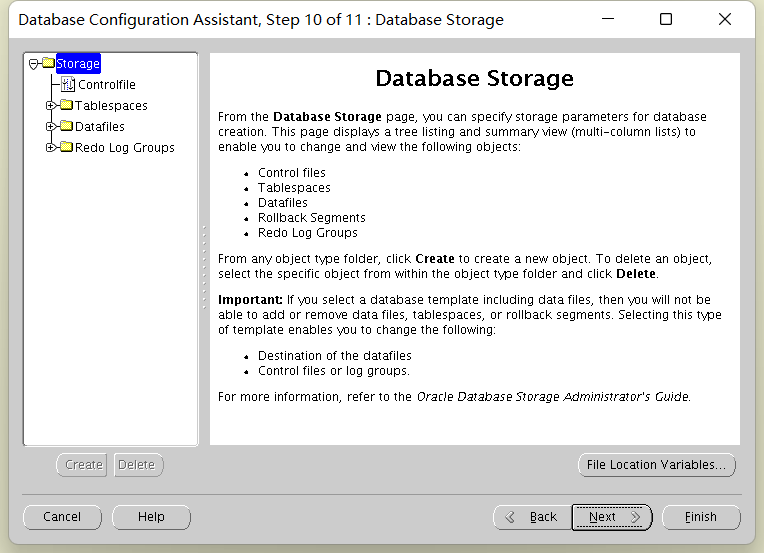Click the Datafiles folder icon

click(x=66, y=126)
